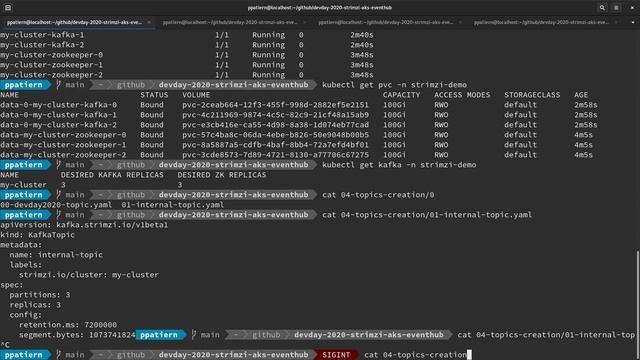Click the 'retention.ms: 7200000' line

68,325
